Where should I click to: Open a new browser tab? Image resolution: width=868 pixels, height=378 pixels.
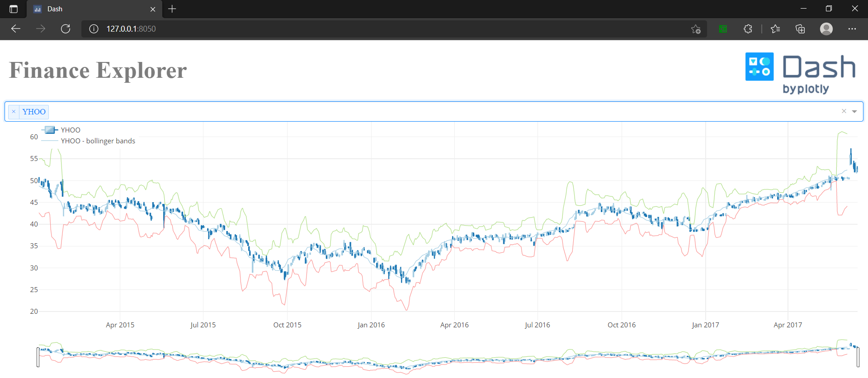pos(172,9)
